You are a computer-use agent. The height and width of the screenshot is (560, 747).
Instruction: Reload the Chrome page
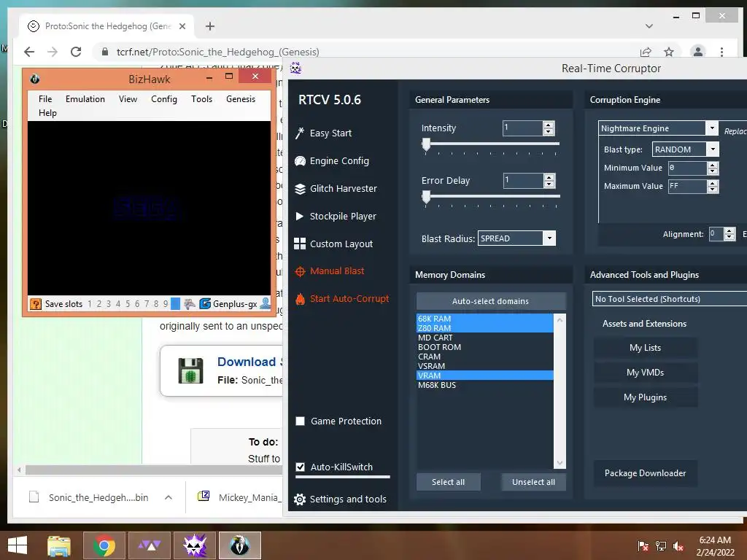pos(76,52)
